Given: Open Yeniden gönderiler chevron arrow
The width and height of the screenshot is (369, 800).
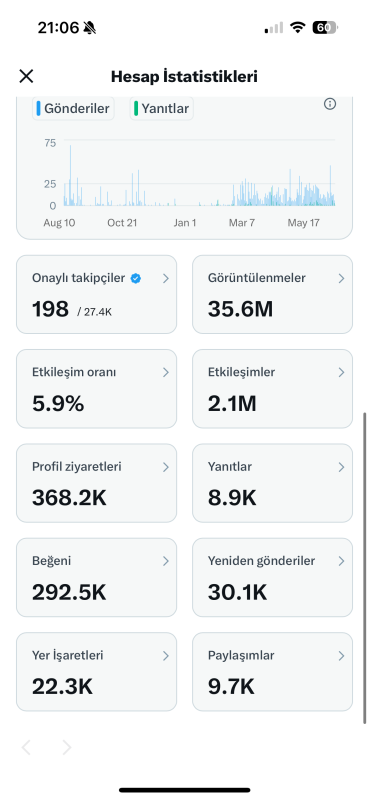Looking at the screenshot, I should pyautogui.click(x=341, y=561).
